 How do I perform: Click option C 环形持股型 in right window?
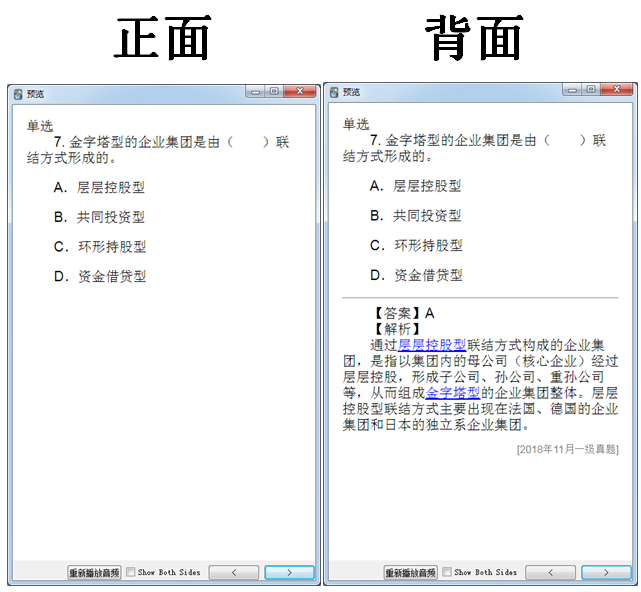point(416,245)
